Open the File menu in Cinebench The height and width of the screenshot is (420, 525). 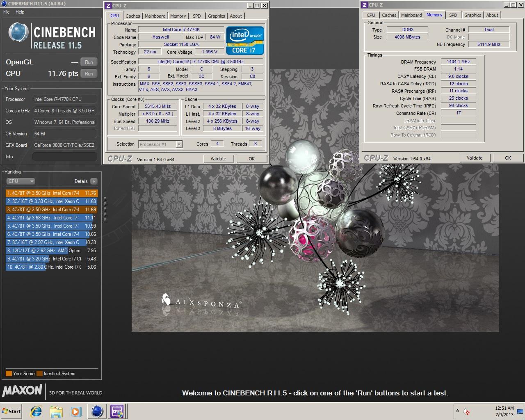pos(7,12)
